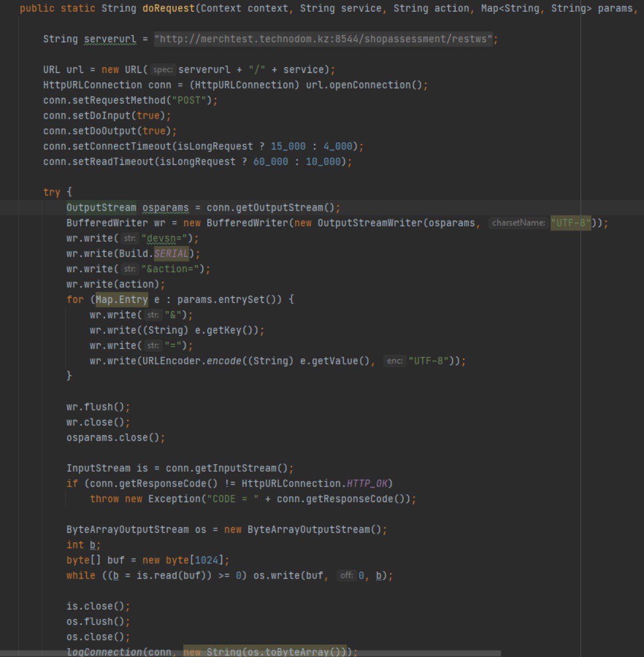
Task: Click the 60_000 numeric literal
Action: (271, 162)
